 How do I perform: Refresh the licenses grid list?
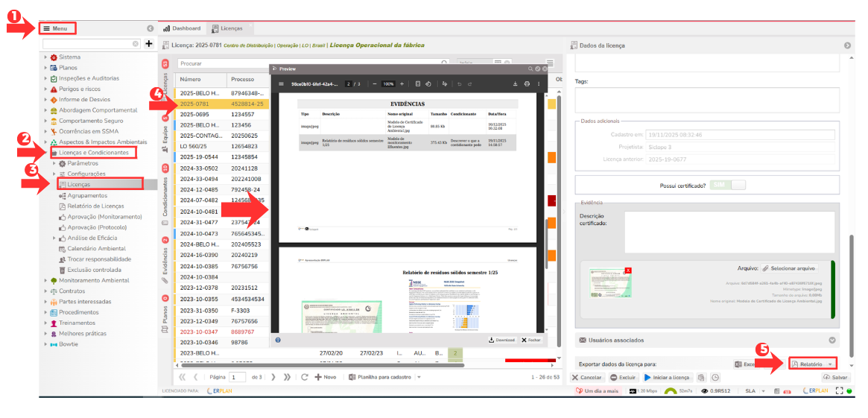click(305, 377)
